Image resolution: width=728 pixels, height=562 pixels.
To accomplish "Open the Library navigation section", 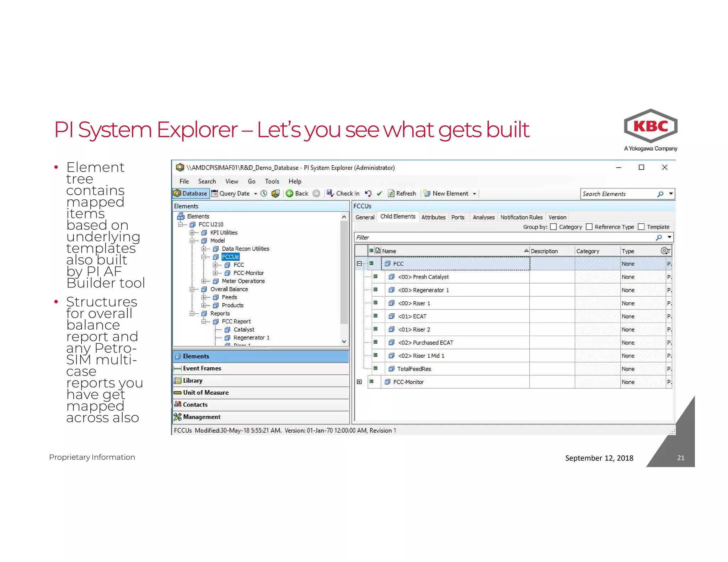I will point(193,380).
